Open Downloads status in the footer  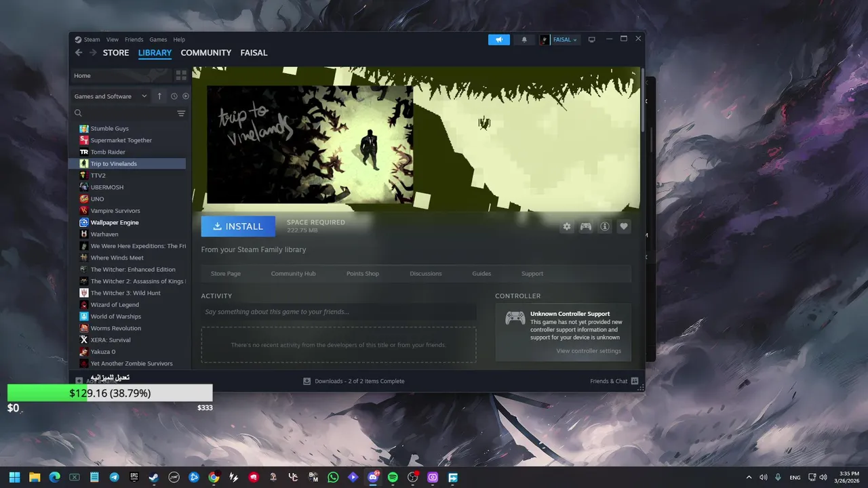pos(353,381)
